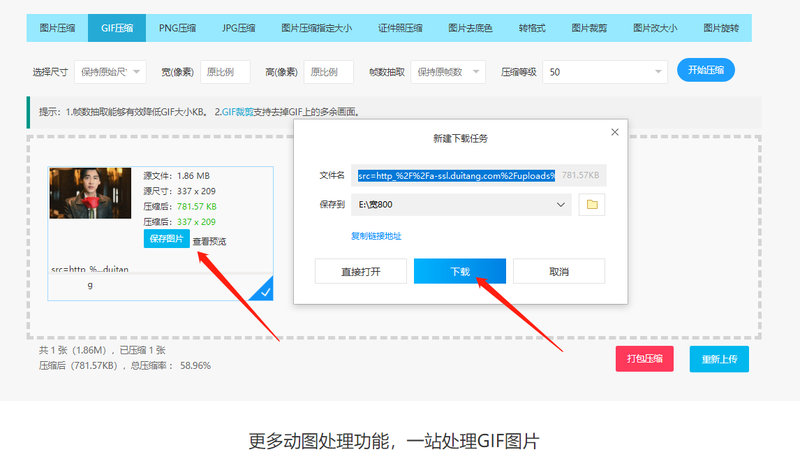Viewport: 800px width, 459px height.
Task: Switch to JPG压缩 tab
Action: point(238,28)
